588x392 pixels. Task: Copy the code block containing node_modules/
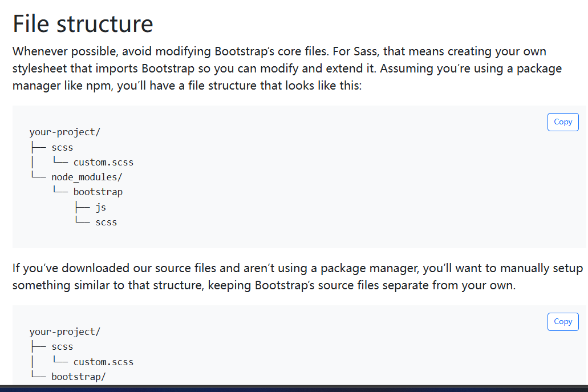pyautogui.click(x=562, y=122)
